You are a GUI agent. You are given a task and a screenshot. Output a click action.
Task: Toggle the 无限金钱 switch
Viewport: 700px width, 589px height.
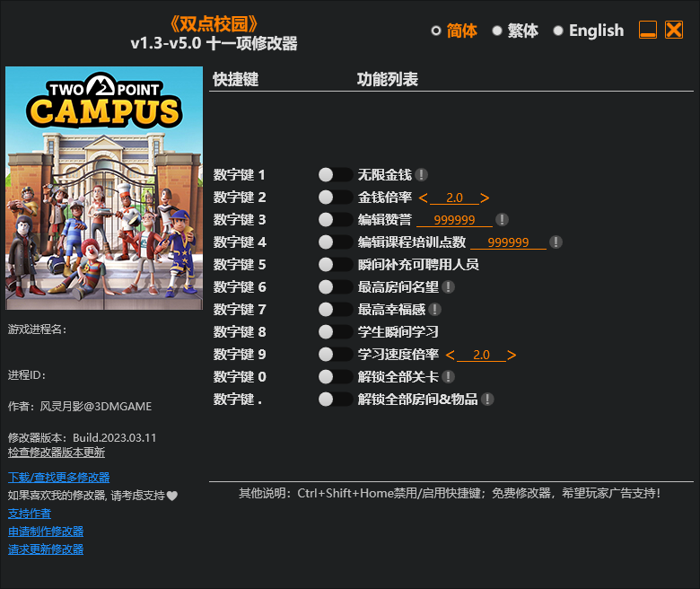pyautogui.click(x=336, y=175)
